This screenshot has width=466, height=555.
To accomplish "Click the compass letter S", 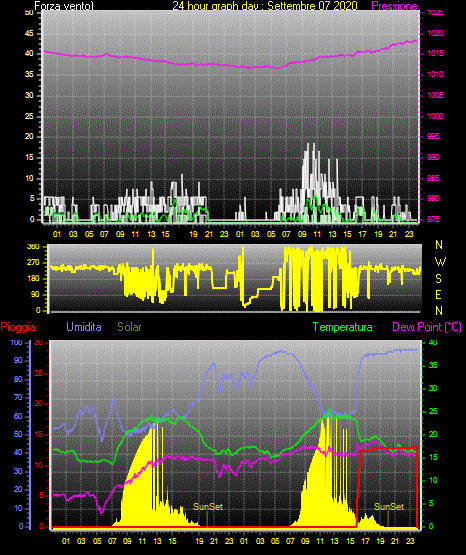I will pos(438,279).
